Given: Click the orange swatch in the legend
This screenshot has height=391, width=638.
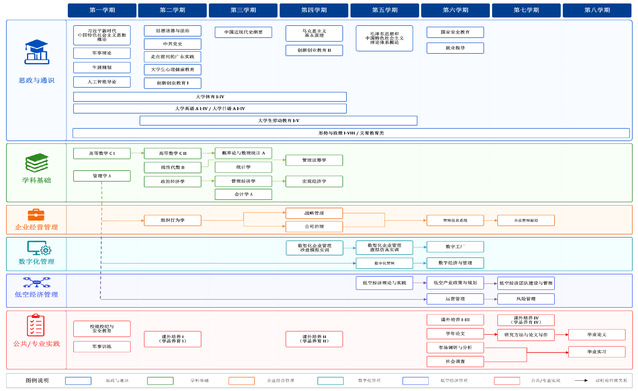Looking at the screenshot, I should coord(242,381).
